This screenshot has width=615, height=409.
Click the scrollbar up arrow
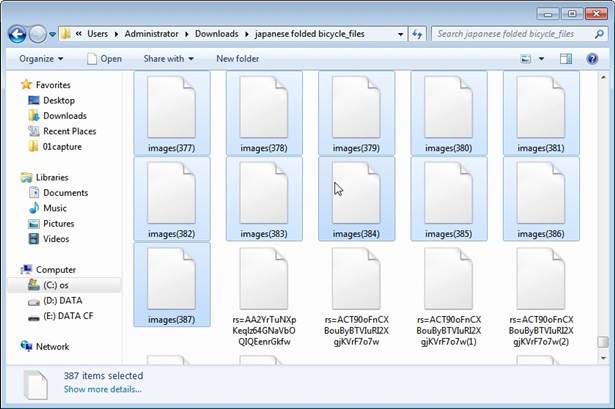[603, 78]
